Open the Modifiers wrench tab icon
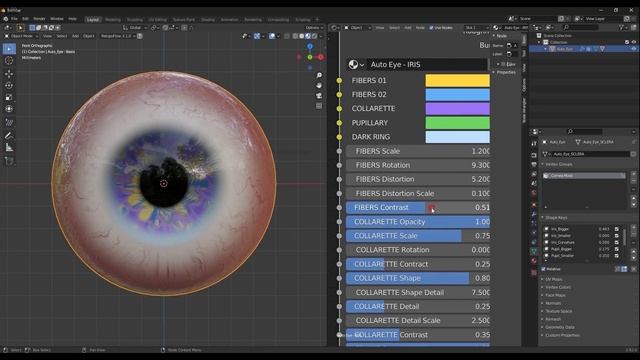 [x=534, y=214]
